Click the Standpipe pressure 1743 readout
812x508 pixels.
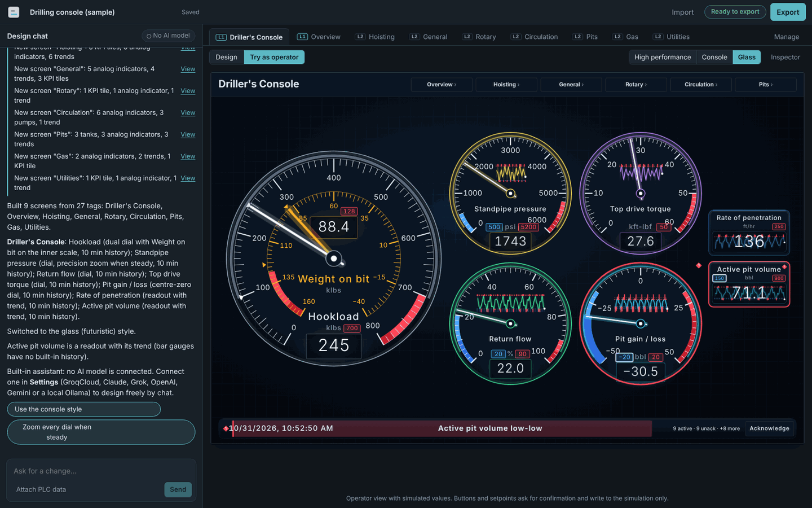click(510, 242)
